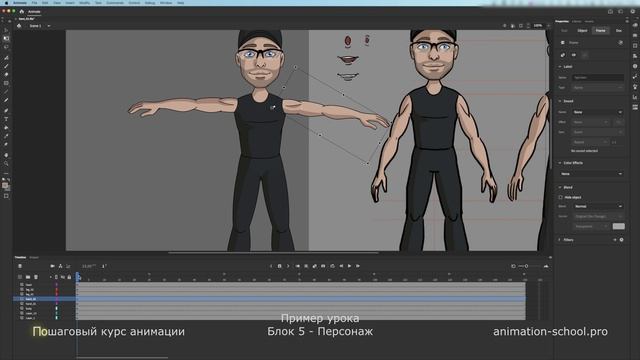Select the highlighted blue layer row in the timeline
This screenshot has width=640, height=360.
(269, 299)
